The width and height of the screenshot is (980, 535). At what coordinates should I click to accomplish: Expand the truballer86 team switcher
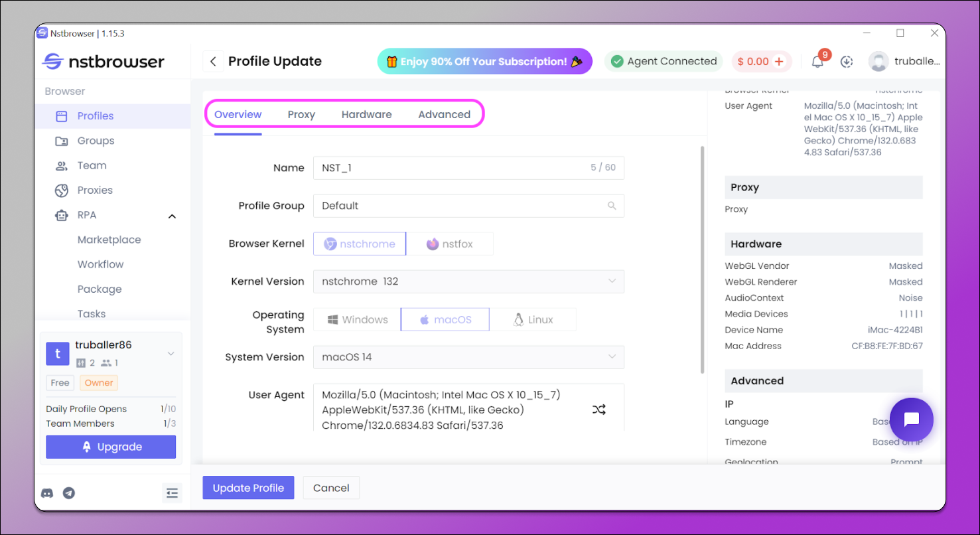171,354
